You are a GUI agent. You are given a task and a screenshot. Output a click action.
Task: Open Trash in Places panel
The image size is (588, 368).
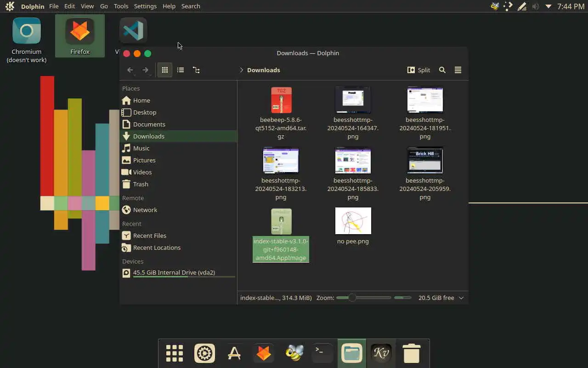point(178,184)
